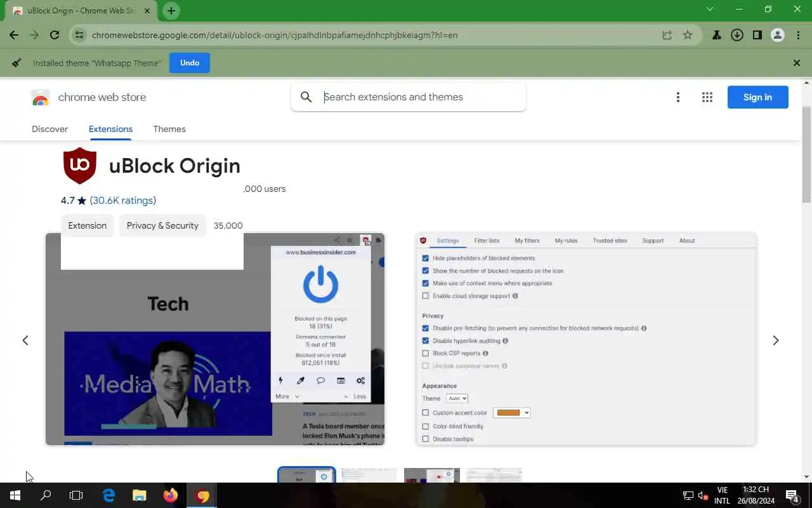Select the fourth carousel thumbnail
This screenshot has height=508, width=812.
494,475
